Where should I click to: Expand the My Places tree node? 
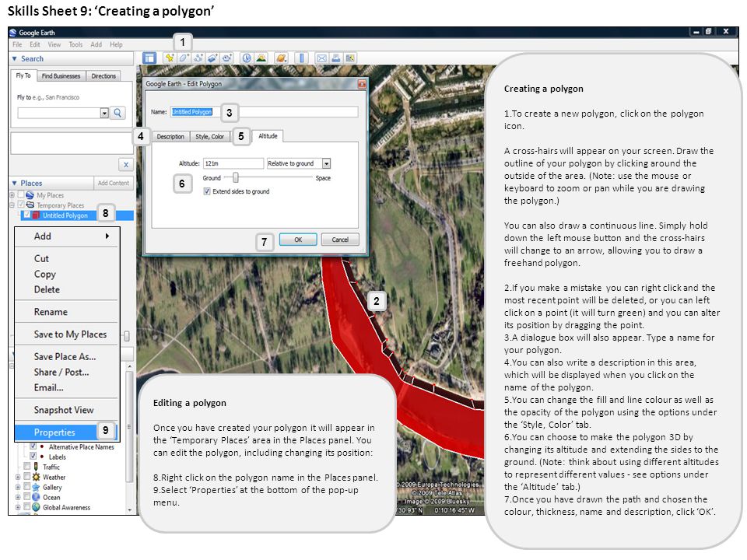coord(12,194)
